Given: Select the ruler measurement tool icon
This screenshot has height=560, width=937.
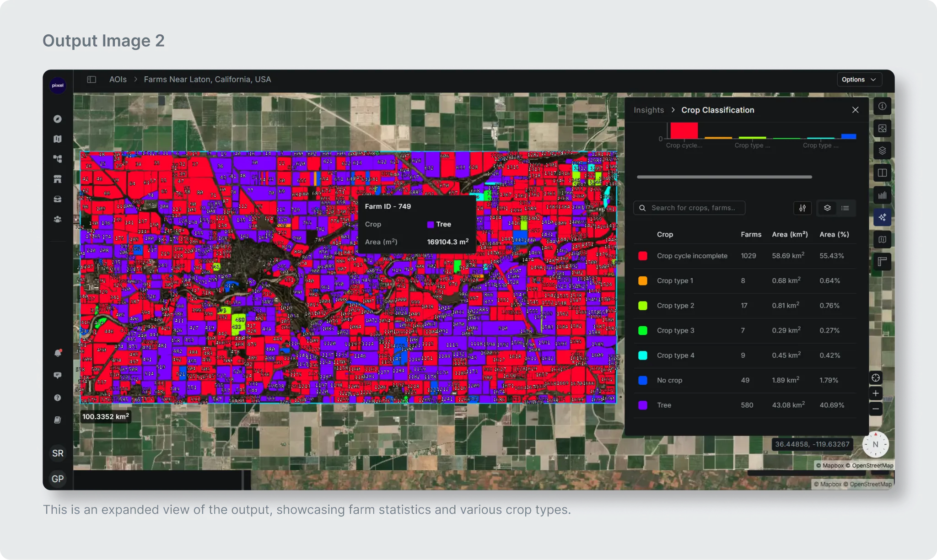Looking at the screenshot, I should [x=882, y=262].
